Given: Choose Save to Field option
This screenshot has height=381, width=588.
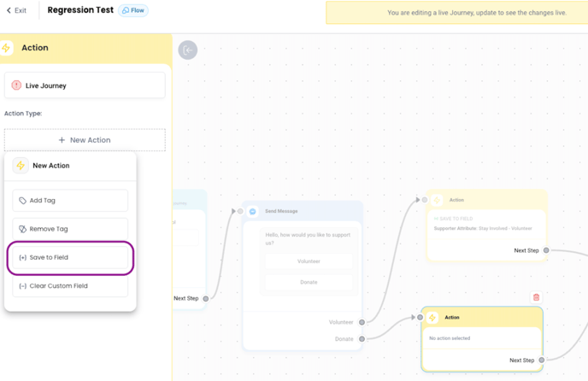Looking at the screenshot, I should tap(70, 257).
